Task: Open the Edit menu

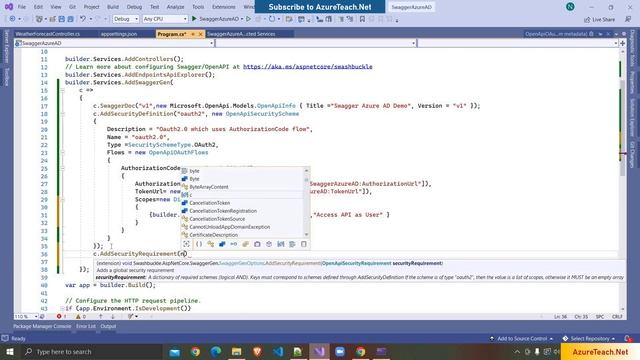Action: point(38,7)
